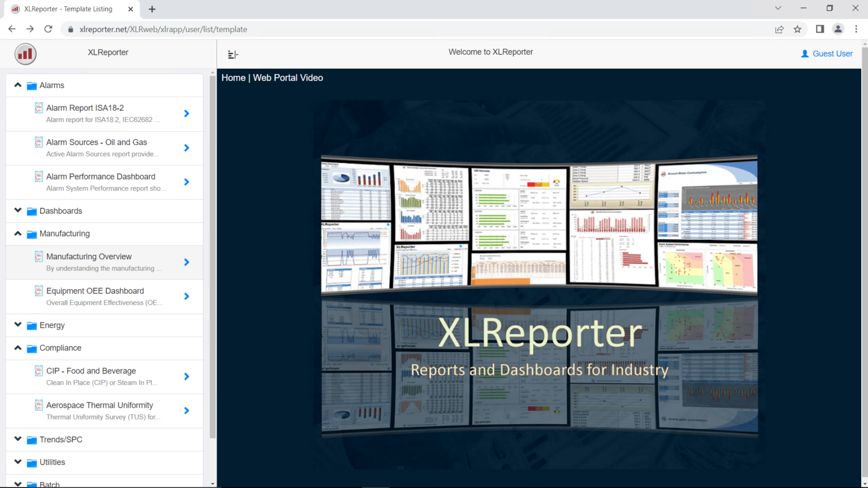The width and height of the screenshot is (868, 488).
Task: Open the Home menu item
Action: click(x=233, y=77)
